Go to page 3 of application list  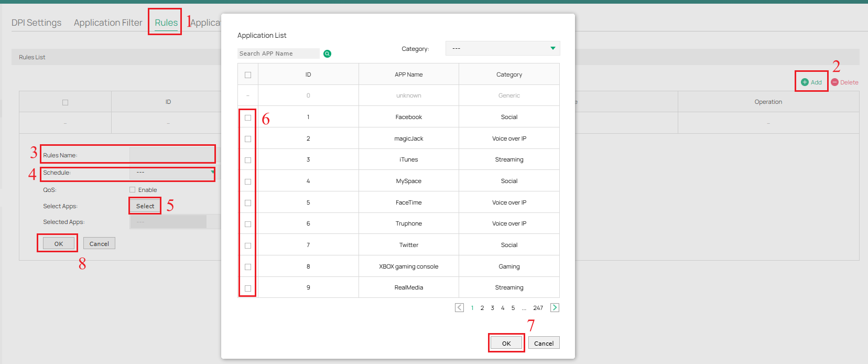pyautogui.click(x=492, y=308)
